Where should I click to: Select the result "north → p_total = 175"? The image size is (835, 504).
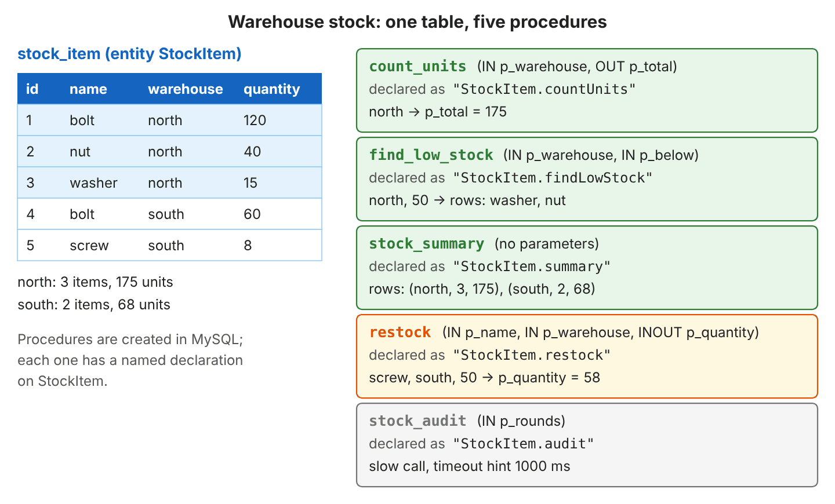coord(438,112)
